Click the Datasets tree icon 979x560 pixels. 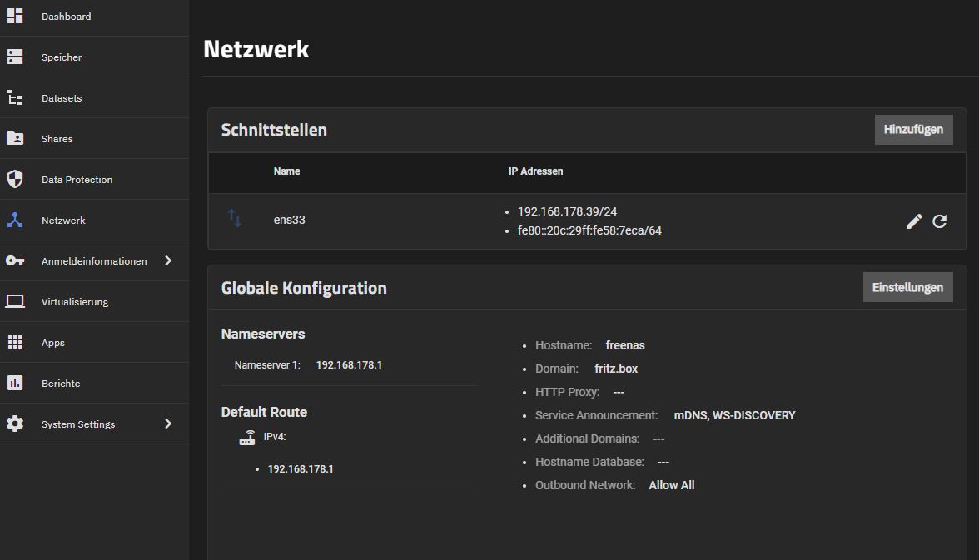(15, 97)
